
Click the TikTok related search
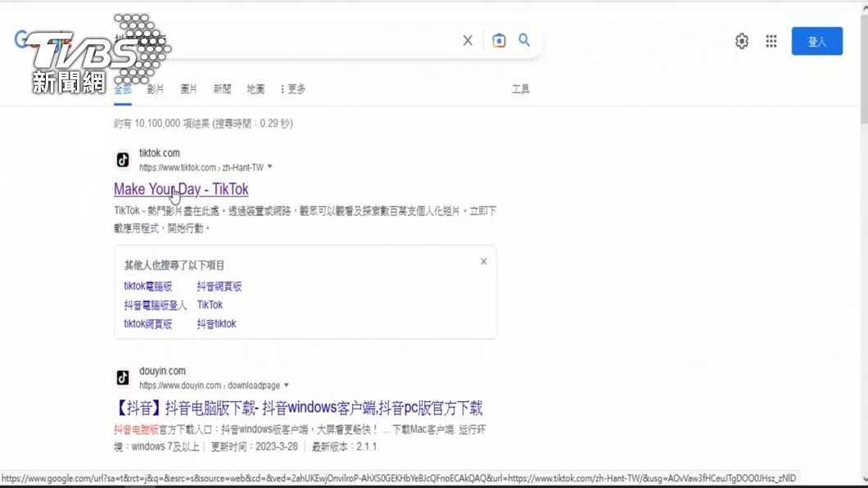pyautogui.click(x=210, y=305)
